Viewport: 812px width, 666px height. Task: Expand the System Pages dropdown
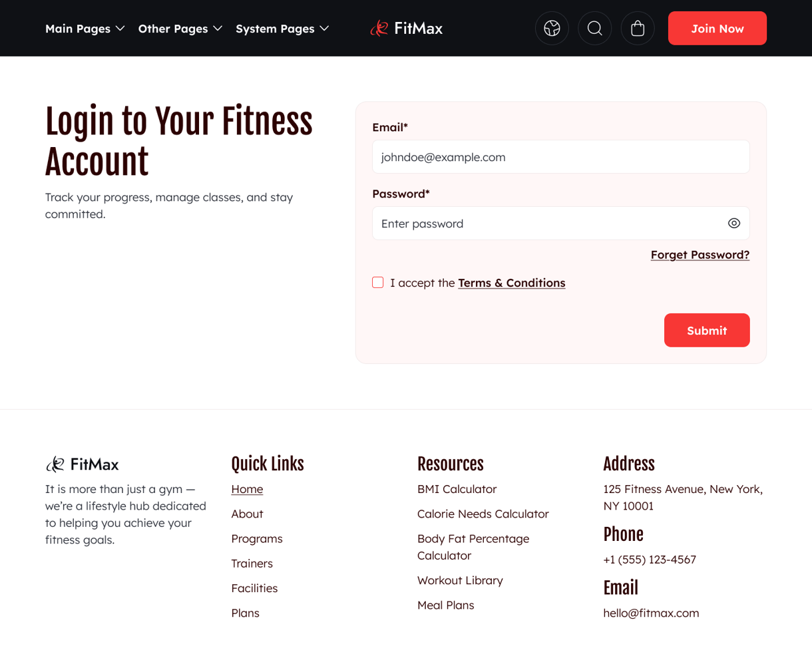tap(282, 28)
